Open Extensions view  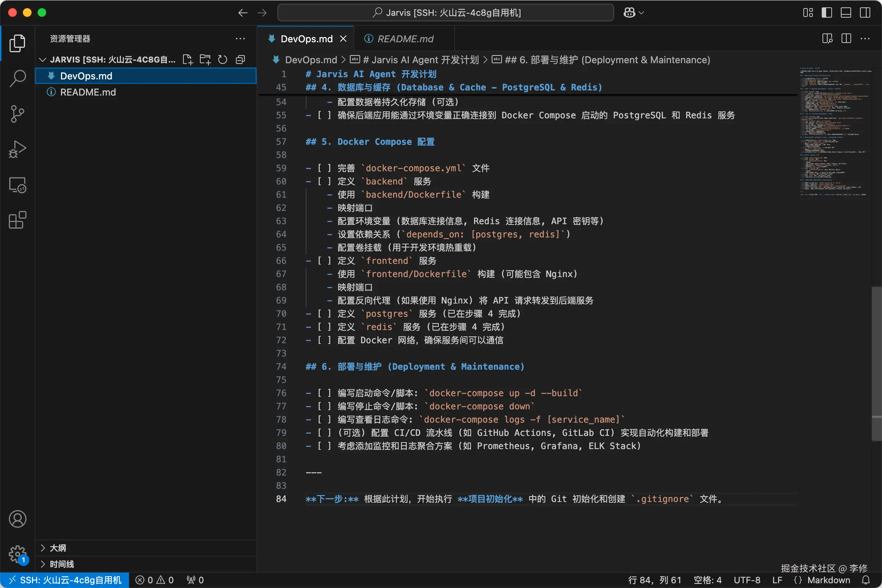tap(17, 220)
